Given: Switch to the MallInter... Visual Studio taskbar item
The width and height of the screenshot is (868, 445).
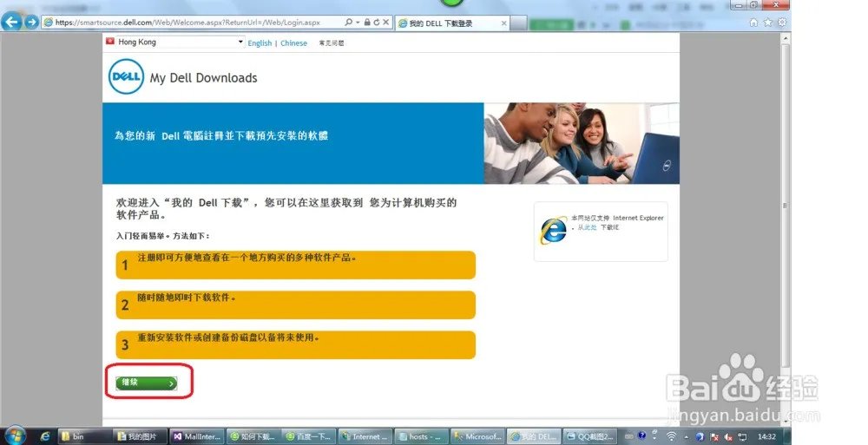Looking at the screenshot, I should click(x=196, y=436).
